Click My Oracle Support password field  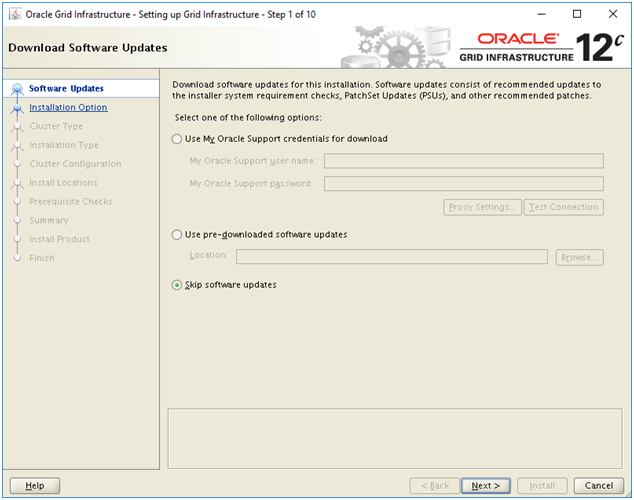[463, 184]
